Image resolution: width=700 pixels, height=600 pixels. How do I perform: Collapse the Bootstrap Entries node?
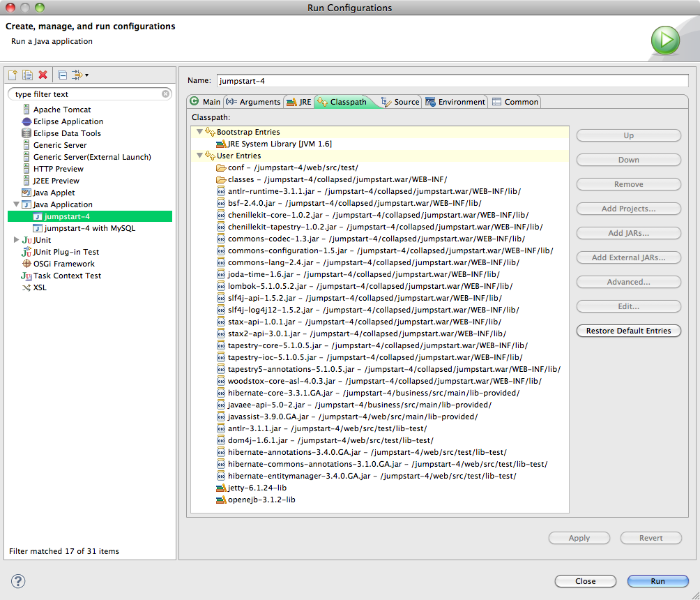click(199, 132)
